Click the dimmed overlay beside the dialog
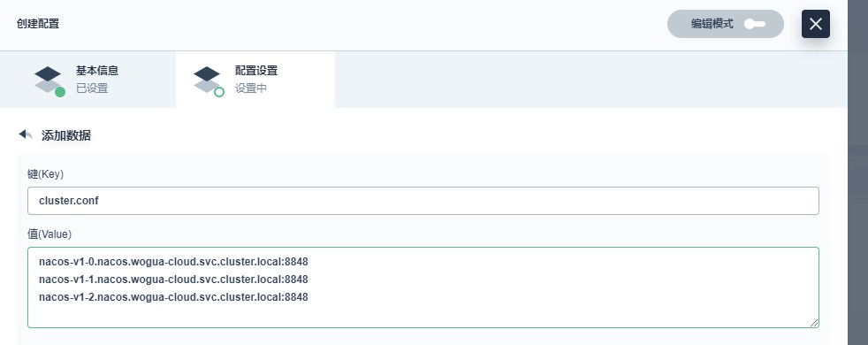Image resolution: width=868 pixels, height=345 pixels. pyautogui.click(x=857, y=172)
